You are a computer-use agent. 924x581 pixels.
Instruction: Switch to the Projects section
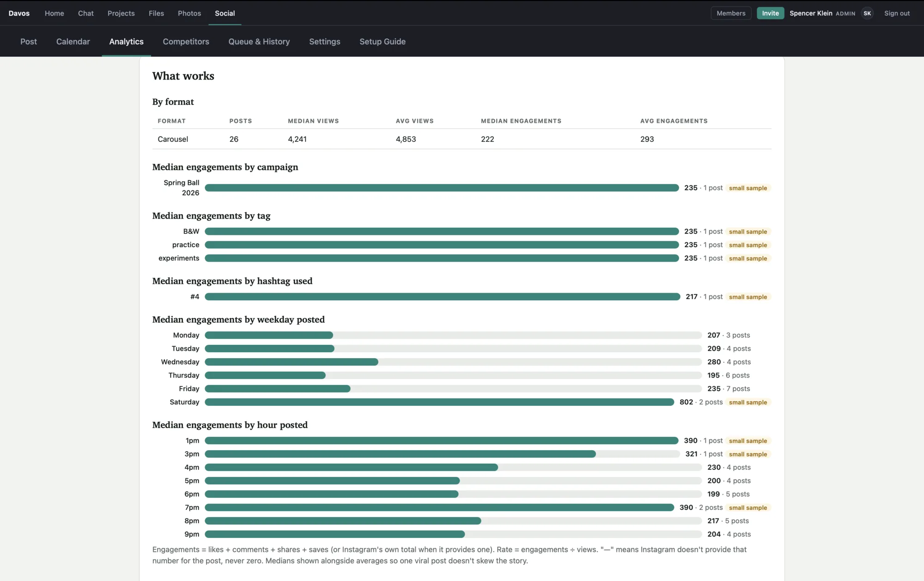pos(121,13)
